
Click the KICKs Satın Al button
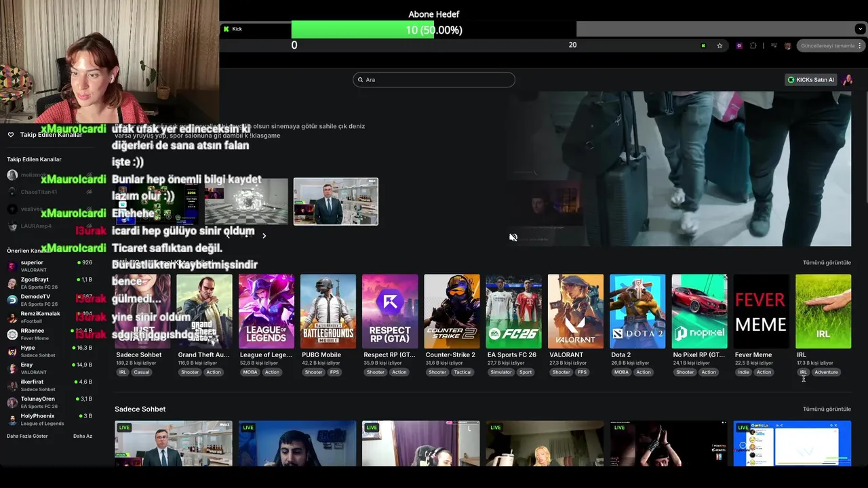point(810,79)
